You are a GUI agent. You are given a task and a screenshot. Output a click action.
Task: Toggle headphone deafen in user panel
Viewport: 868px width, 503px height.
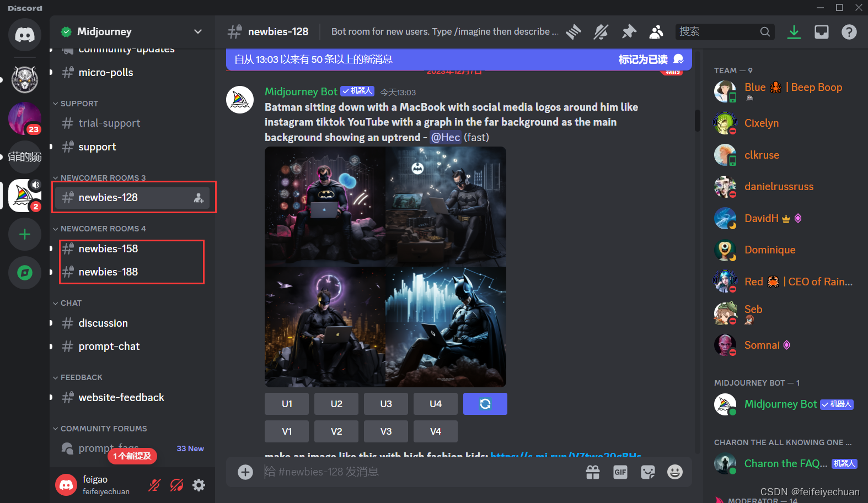click(x=176, y=485)
